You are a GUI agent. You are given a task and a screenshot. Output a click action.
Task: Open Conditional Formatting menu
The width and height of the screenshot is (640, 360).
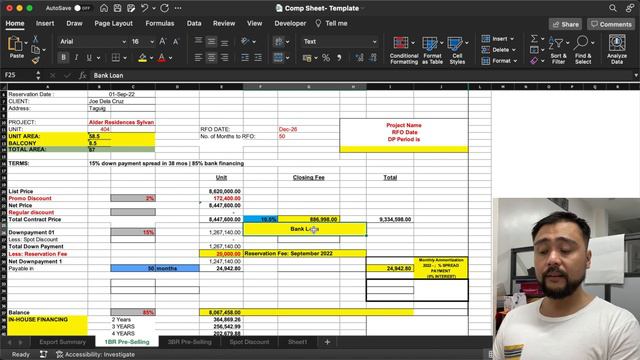click(404, 50)
